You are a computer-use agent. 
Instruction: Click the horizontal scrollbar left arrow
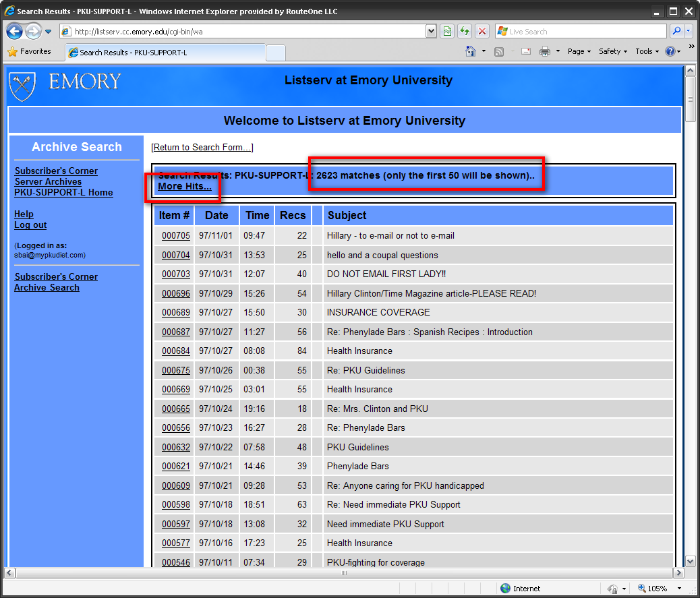pyautogui.click(x=9, y=572)
